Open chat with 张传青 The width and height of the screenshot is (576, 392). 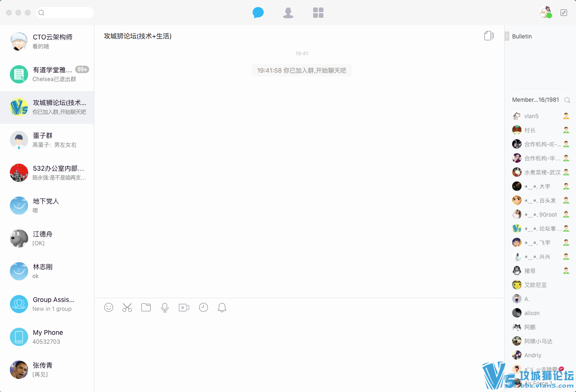click(x=47, y=370)
